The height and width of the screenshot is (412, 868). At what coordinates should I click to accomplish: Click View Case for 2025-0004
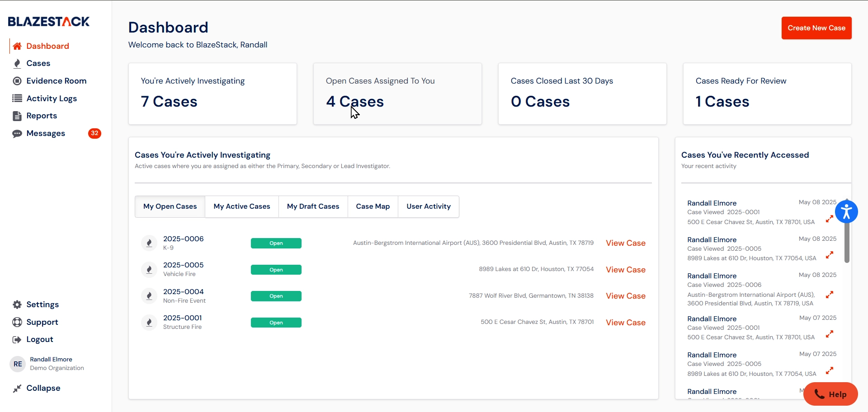pos(626,296)
